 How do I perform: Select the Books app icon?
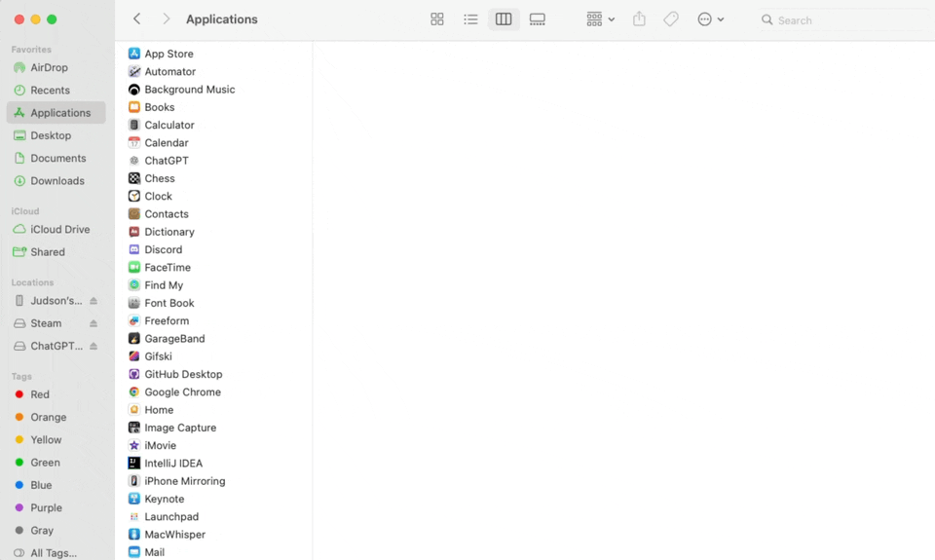click(134, 107)
